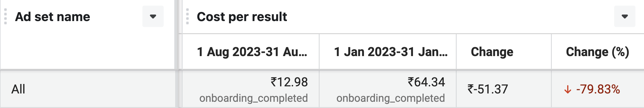Open the Cost per result column dropdown arrow

coord(625,16)
